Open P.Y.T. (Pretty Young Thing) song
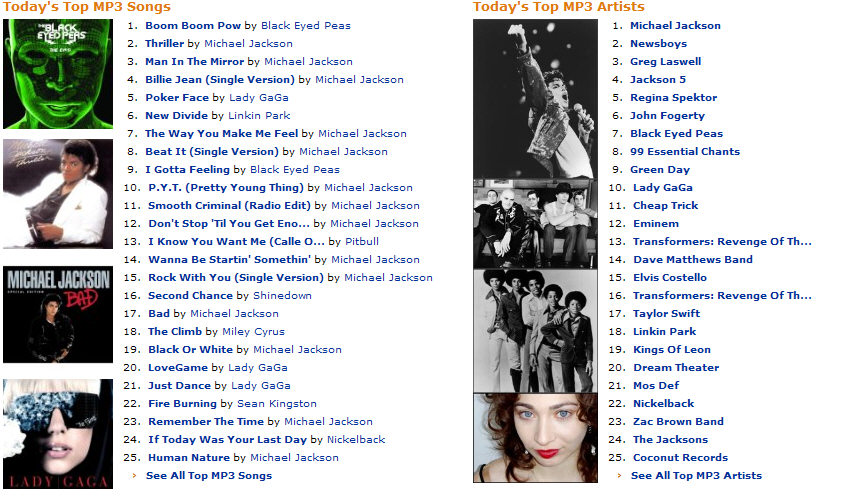 pyautogui.click(x=226, y=188)
